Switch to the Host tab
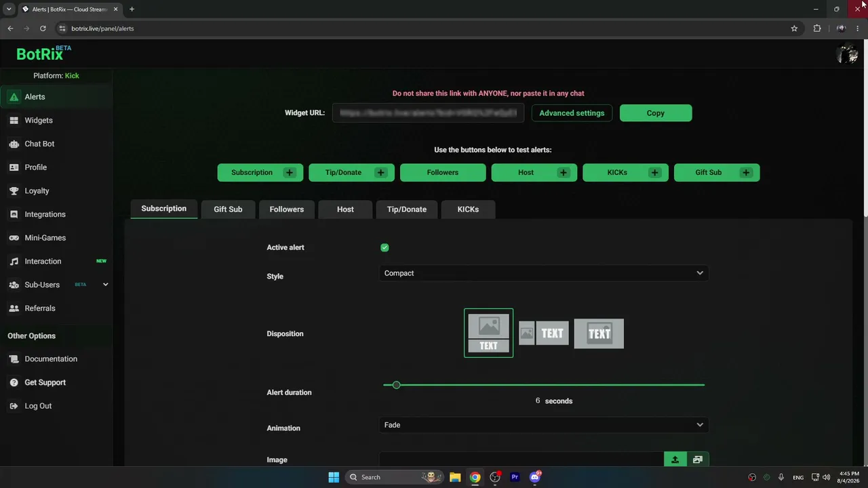Screen dimensions: 868x488 point(345,209)
